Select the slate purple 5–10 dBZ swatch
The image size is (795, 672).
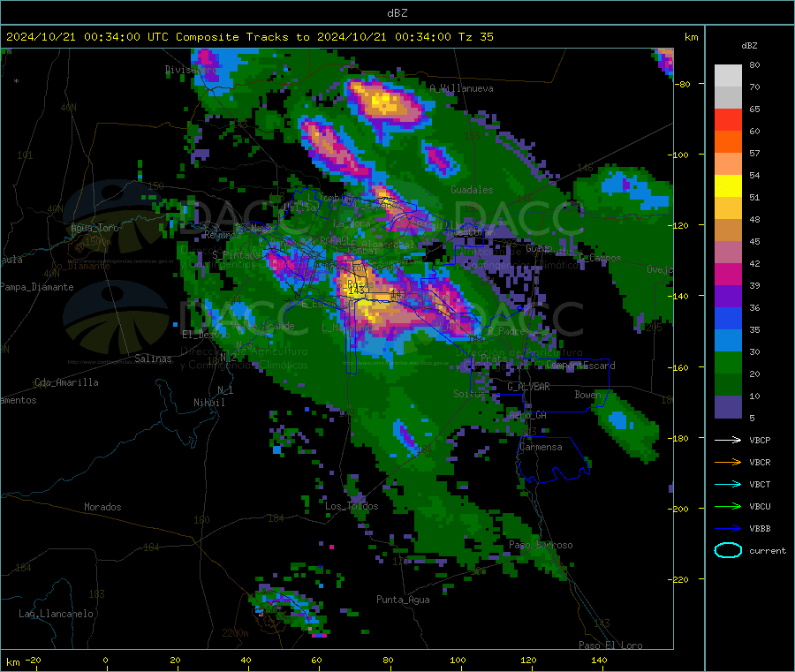pos(728,406)
